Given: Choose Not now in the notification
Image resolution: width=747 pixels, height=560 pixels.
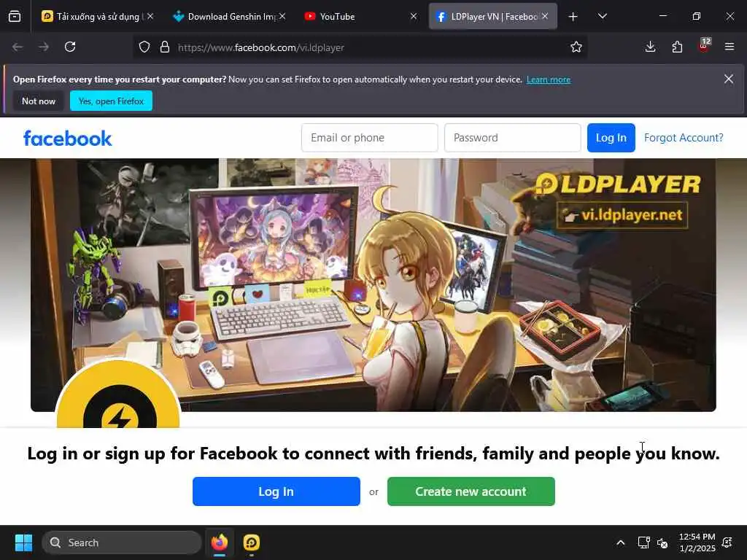Looking at the screenshot, I should coord(39,101).
